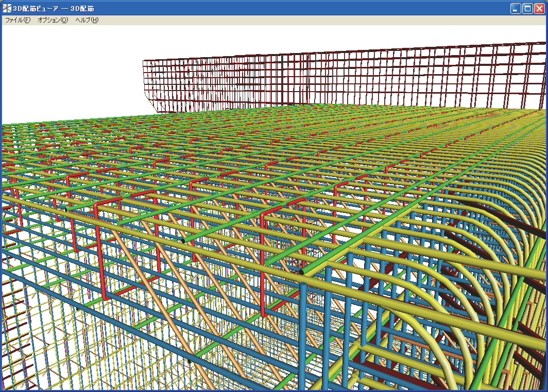Click the 3D配筋ビューア — 3D配筋 title bar text
The height and width of the screenshot is (392, 548).
pyautogui.click(x=54, y=9)
